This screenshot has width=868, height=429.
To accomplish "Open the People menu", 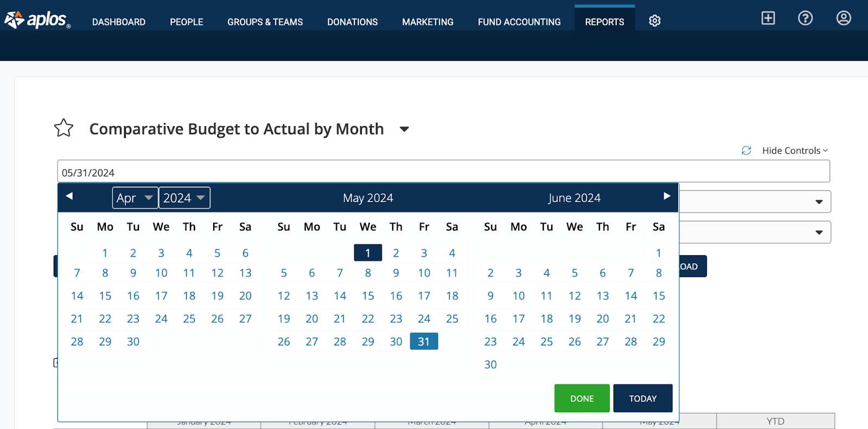I will tap(187, 22).
